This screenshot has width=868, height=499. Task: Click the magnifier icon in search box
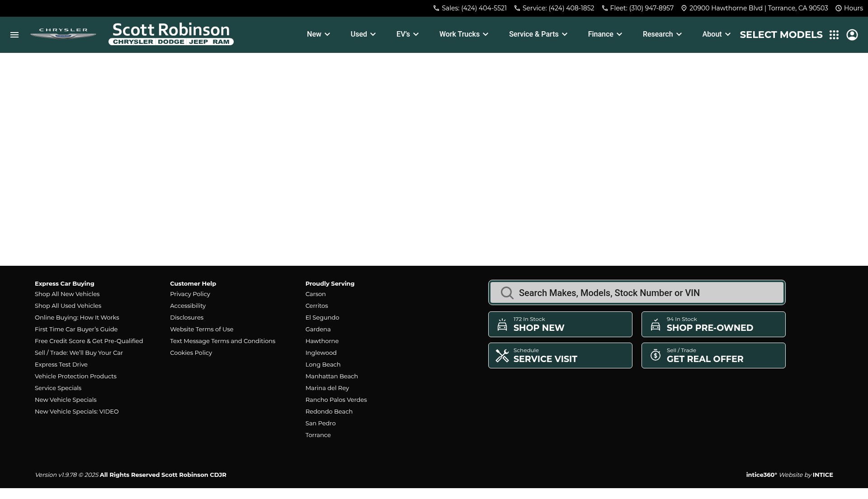tap(507, 293)
